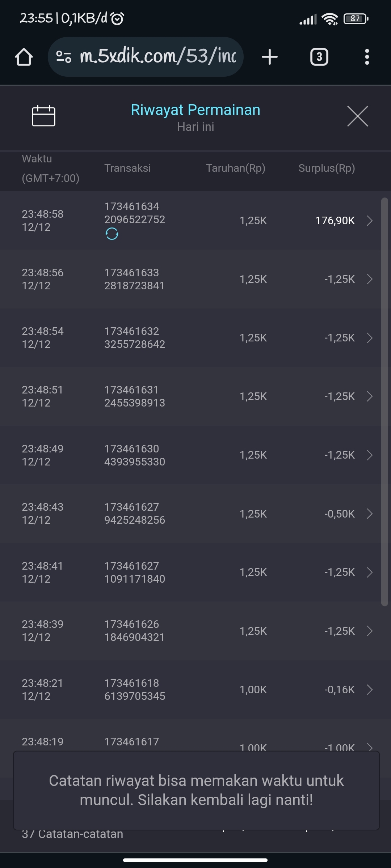Tap the Taruhan(Rp) column header
Screen dimensions: 391x868
[235, 168]
